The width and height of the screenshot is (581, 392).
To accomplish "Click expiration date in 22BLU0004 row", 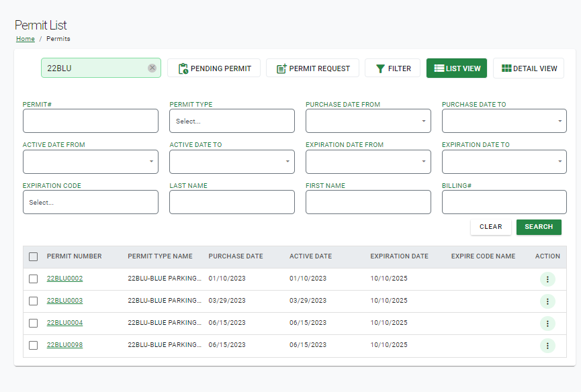I will click(389, 323).
